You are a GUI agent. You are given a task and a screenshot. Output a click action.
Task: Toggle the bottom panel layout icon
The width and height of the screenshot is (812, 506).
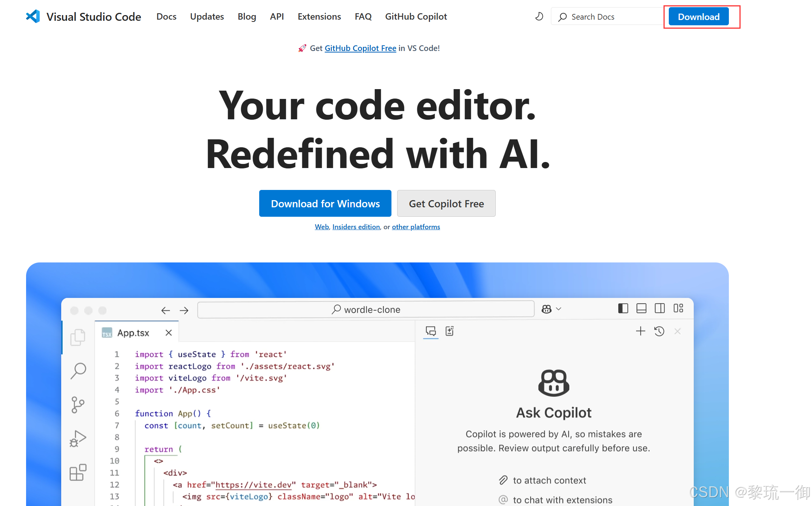tap(641, 309)
